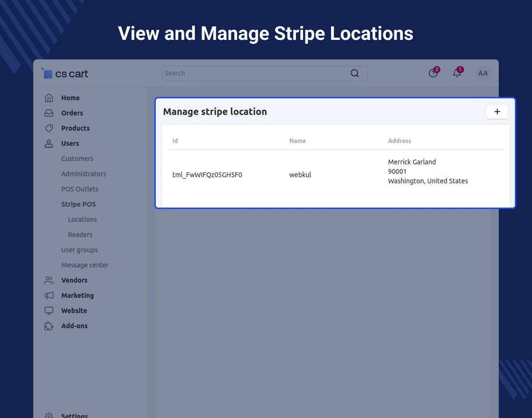
Task: Open the AA user avatar menu
Action: [x=483, y=73]
